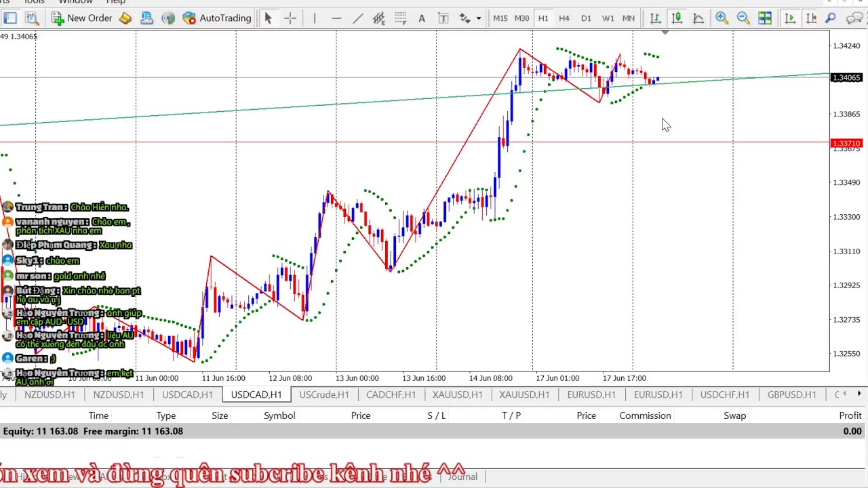Click the 'S / L' column header
Viewport: 868px width, 488px height.
(x=437, y=415)
